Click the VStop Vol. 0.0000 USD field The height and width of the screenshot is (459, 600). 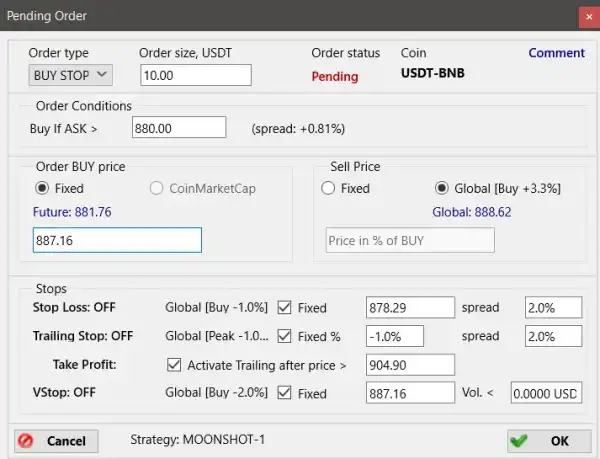545,393
